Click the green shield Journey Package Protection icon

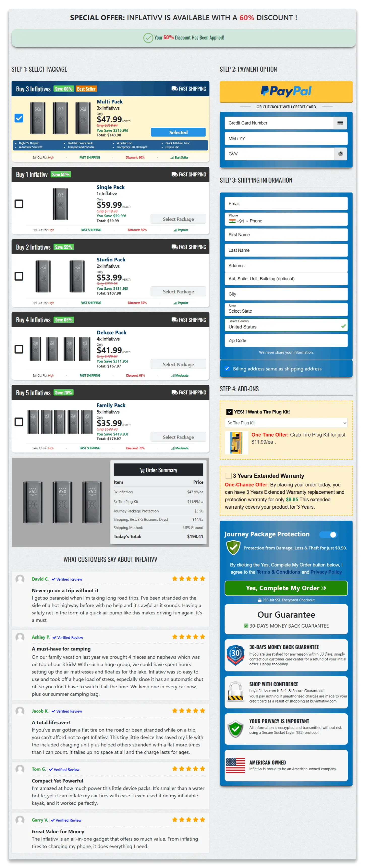coord(233,547)
